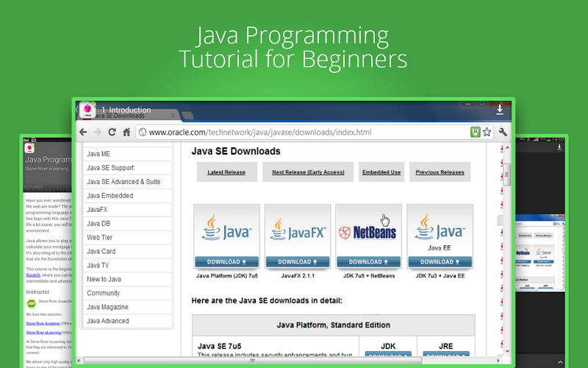
Task: Click the horizontal scrollbar right arrow
Action: (x=498, y=361)
